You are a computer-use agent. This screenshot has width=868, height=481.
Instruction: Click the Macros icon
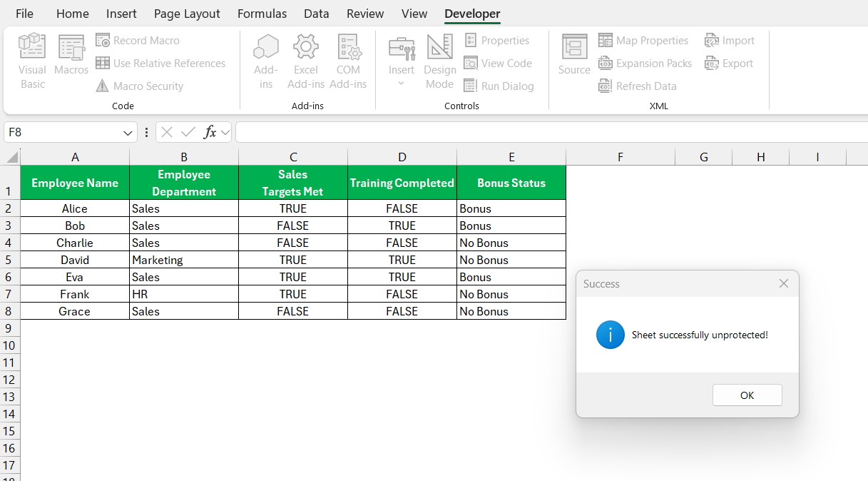pos(71,56)
